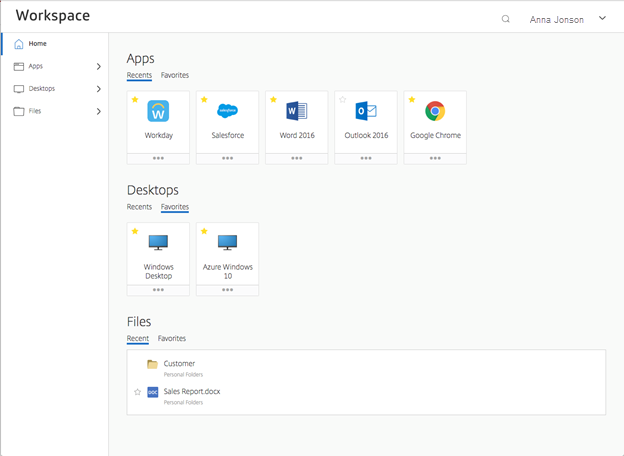The height and width of the screenshot is (456, 624).
Task: Toggle favorite star on Word 2016
Action: click(273, 99)
